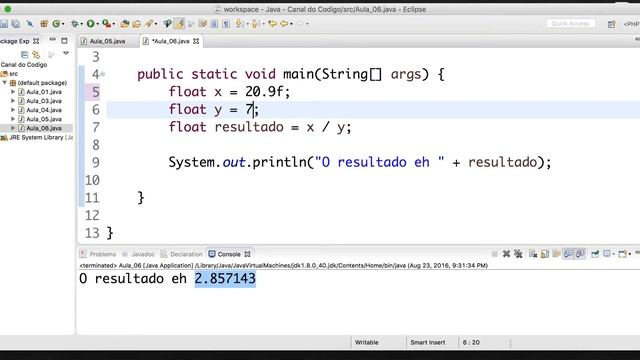Click the Last Edit Location icon
The height and width of the screenshot is (360, 640).
coord(272,24)
